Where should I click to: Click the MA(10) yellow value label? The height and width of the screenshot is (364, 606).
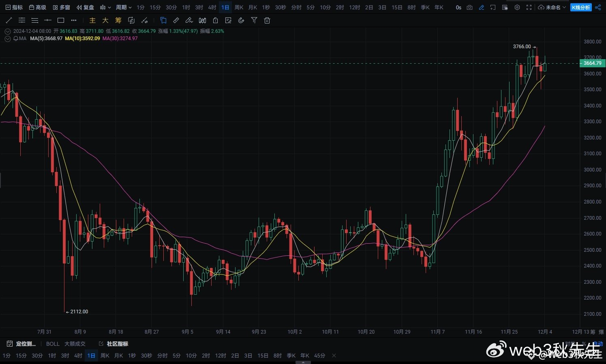point(82,39)
